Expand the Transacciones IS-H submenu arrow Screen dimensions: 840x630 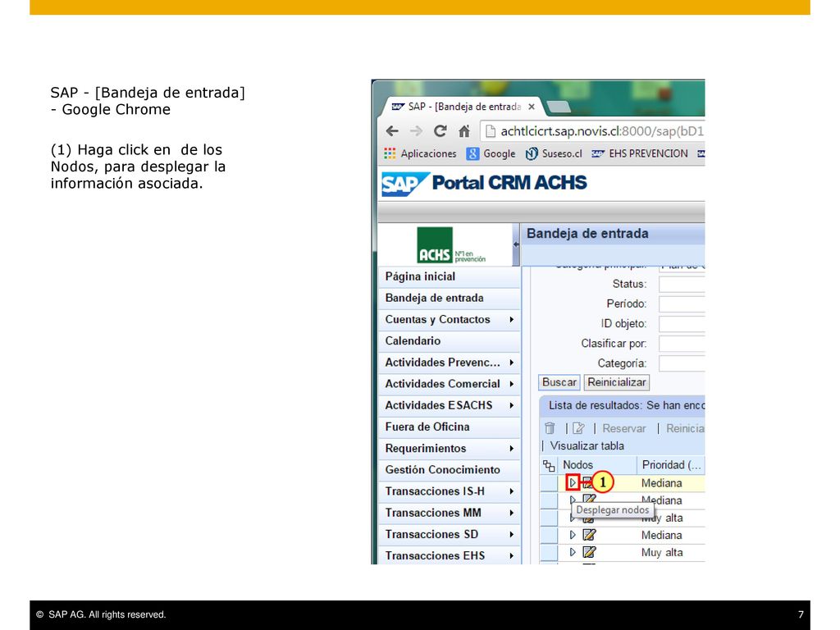512,491
